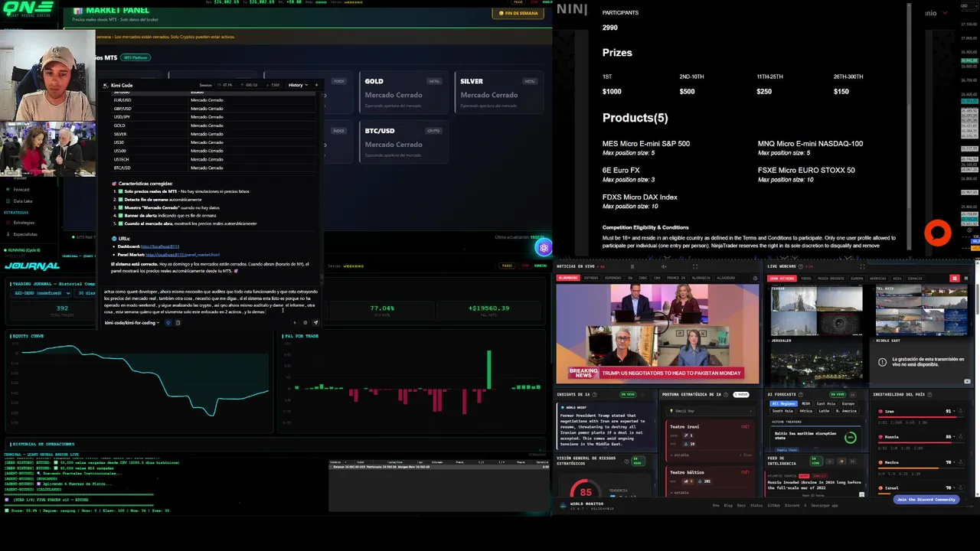This screenshot has height=551, width=980.
Task: Click the Bloomberg live video player
Action: (x=658, y=334)
